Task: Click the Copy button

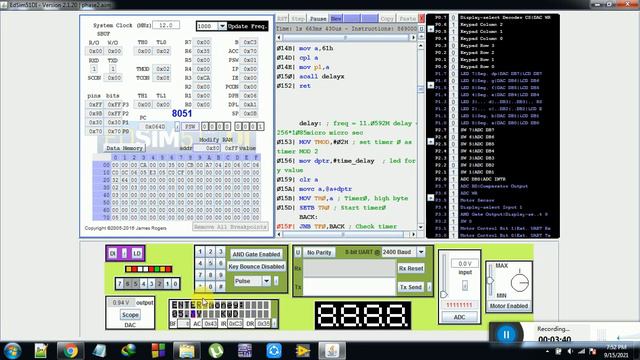Action: point(387,19)
